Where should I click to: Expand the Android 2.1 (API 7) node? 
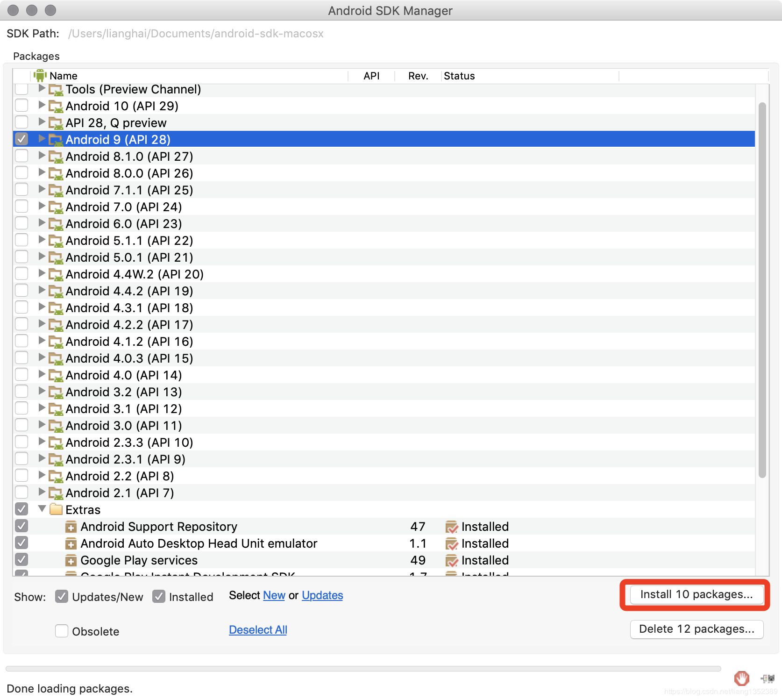coord(42,492)
